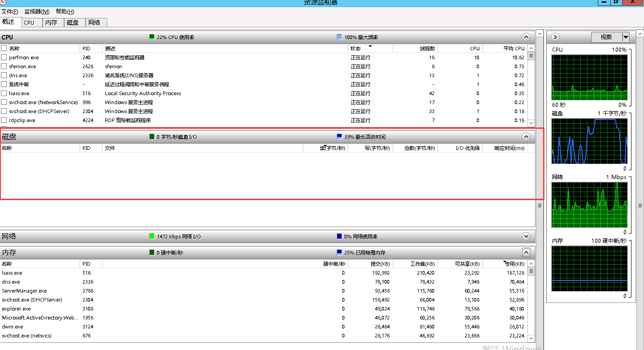Check the sfemon.exe process checkbox
This screenshot has width=644, height=350.
(4, 66)
